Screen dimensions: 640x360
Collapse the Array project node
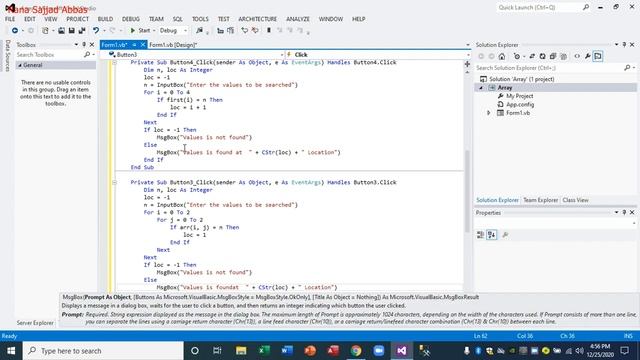481,88
